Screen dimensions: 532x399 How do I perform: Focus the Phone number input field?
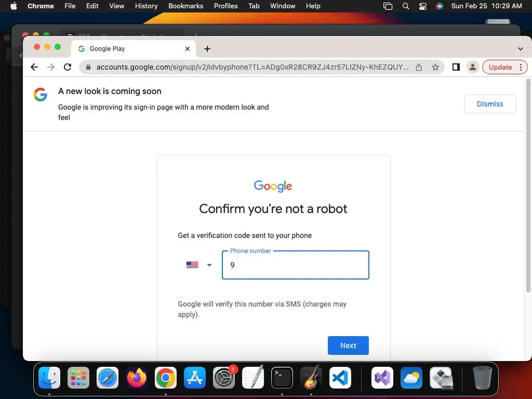(296, 265)
